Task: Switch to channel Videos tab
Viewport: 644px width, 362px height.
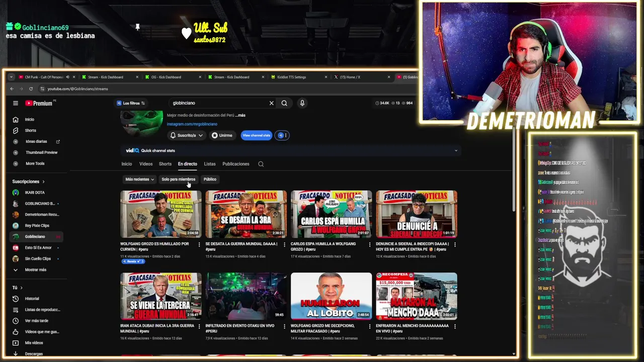Action: click(146, 164)
